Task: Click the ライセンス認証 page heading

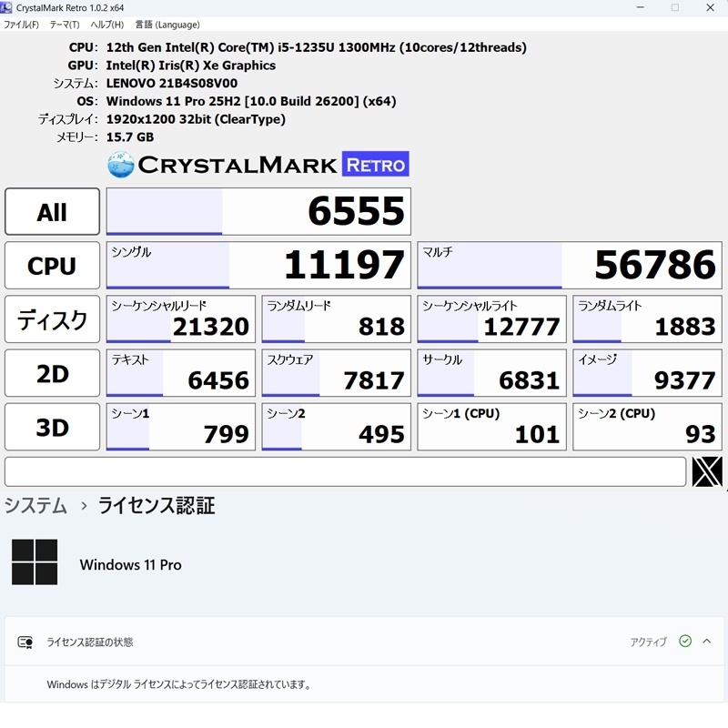Action: pyautogui.click(x=157, y=505)
